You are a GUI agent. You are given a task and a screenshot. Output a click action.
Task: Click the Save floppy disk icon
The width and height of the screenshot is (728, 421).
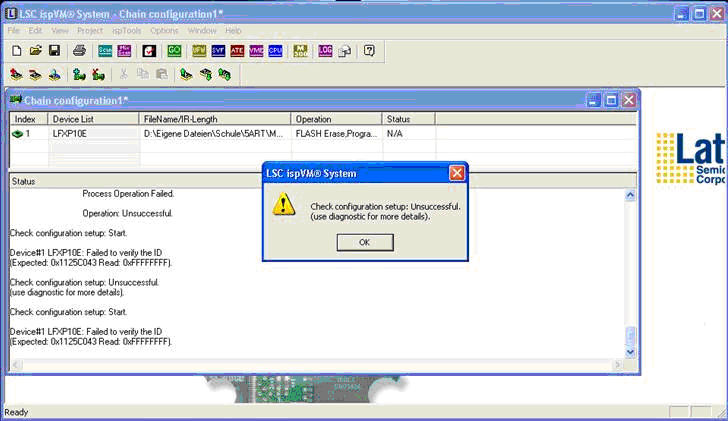(x=55, y=51)
